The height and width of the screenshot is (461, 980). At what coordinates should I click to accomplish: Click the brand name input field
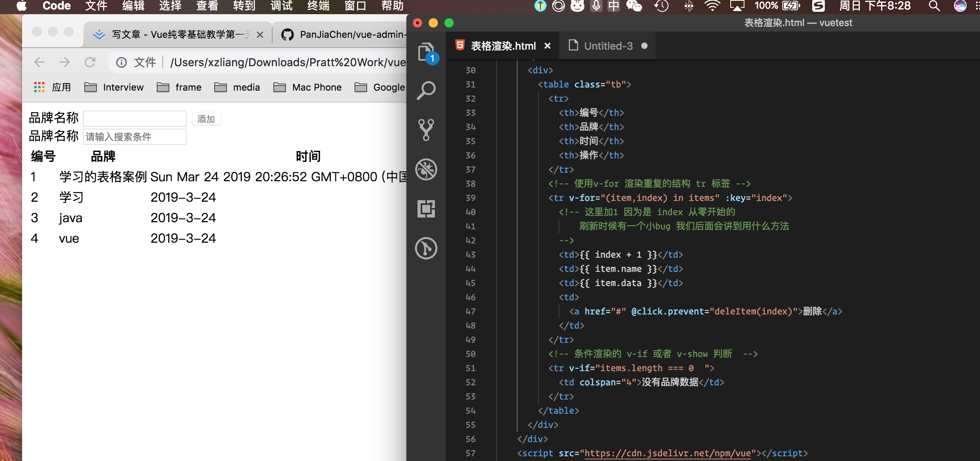(135, 119)
